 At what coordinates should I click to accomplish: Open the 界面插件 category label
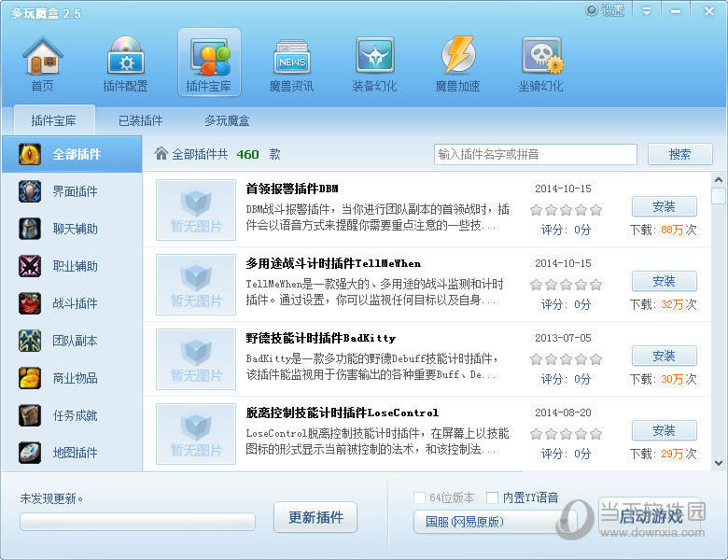click(75, 191)
